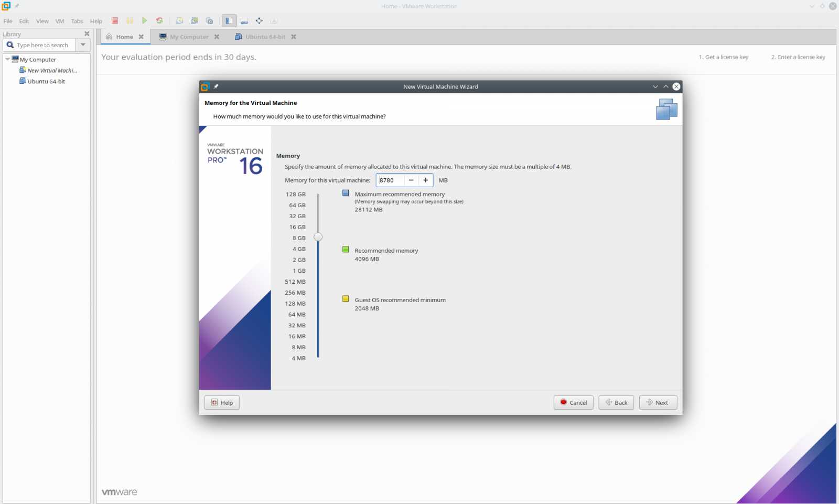Click the VMware icon in wizard title bar
The width and height of the screenshot is (839, 504).
205,87
